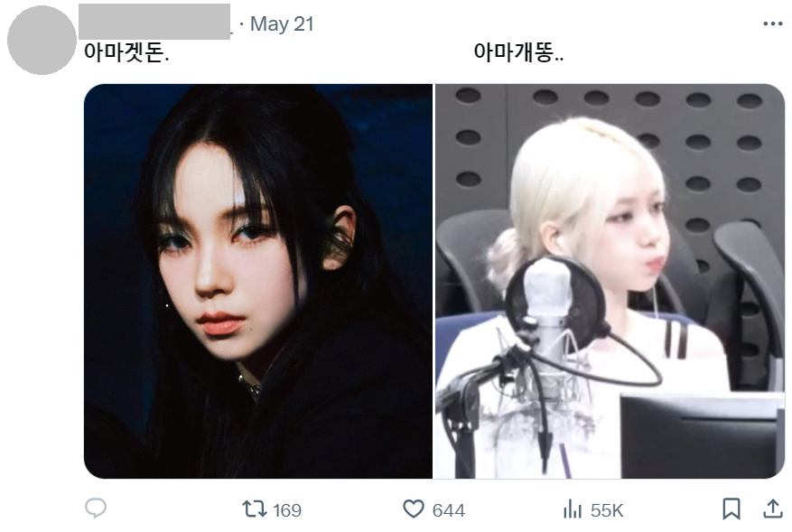792x532 pixels.
Task: Click the 55K views count
Action: tap(607, 510)
